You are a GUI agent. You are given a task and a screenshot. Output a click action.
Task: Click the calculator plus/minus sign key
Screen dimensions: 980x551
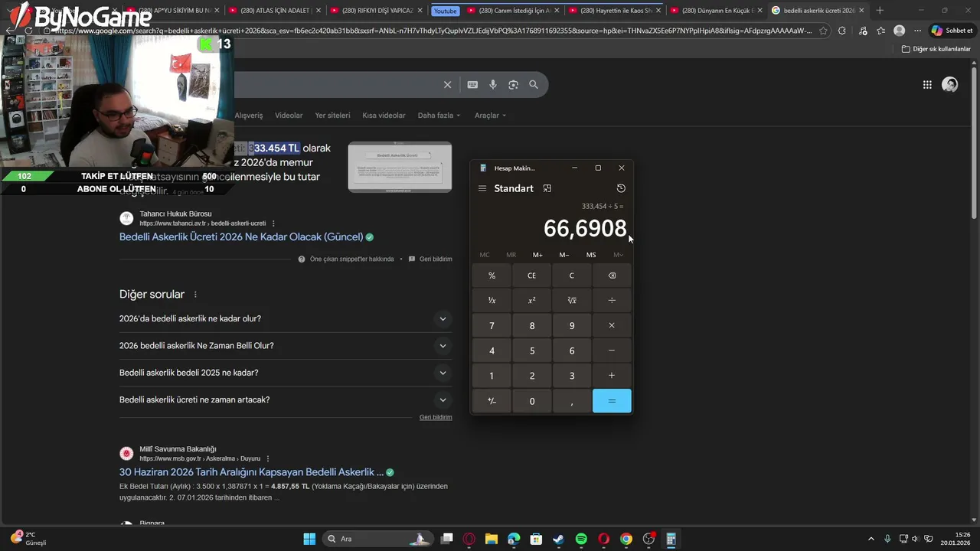pos(492,401)
